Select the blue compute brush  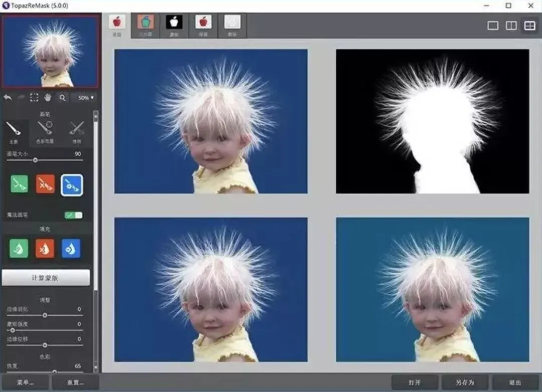coord(72,185)
